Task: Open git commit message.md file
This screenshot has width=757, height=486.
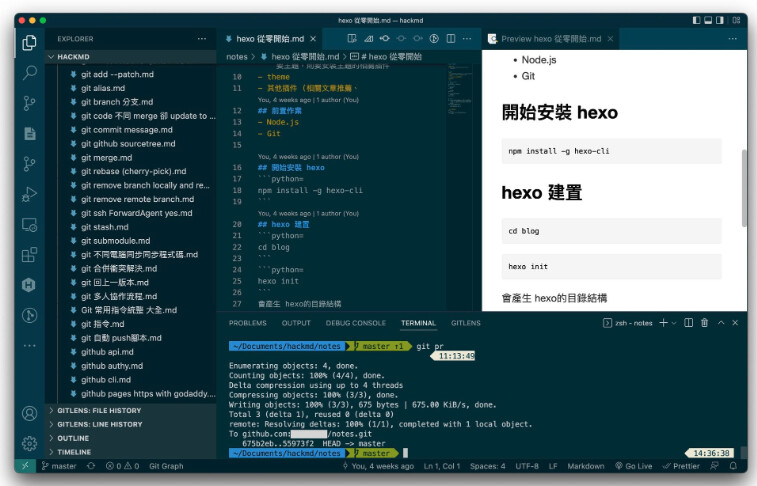Action: coord(126,130)
